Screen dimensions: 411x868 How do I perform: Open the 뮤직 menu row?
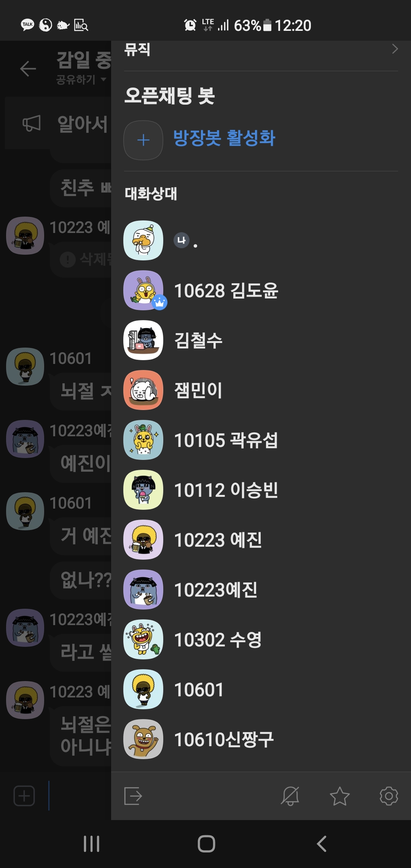click(261, 49)
